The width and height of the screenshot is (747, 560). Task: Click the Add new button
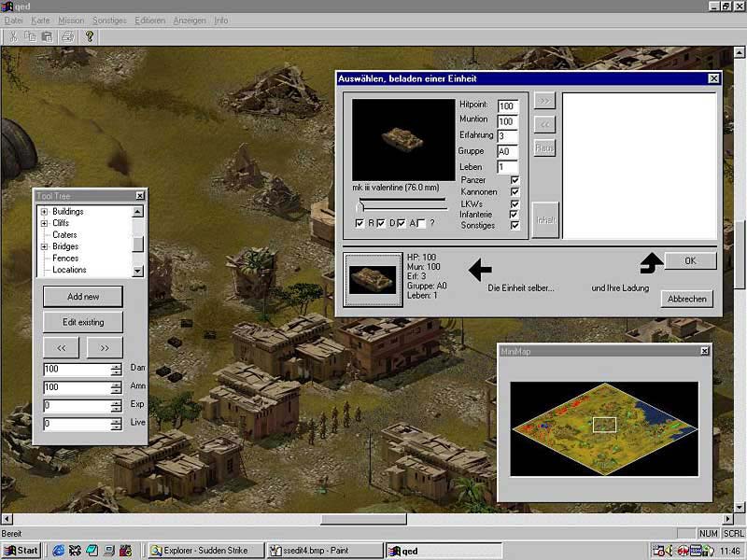pyautogui.click(x=83, y=297)
